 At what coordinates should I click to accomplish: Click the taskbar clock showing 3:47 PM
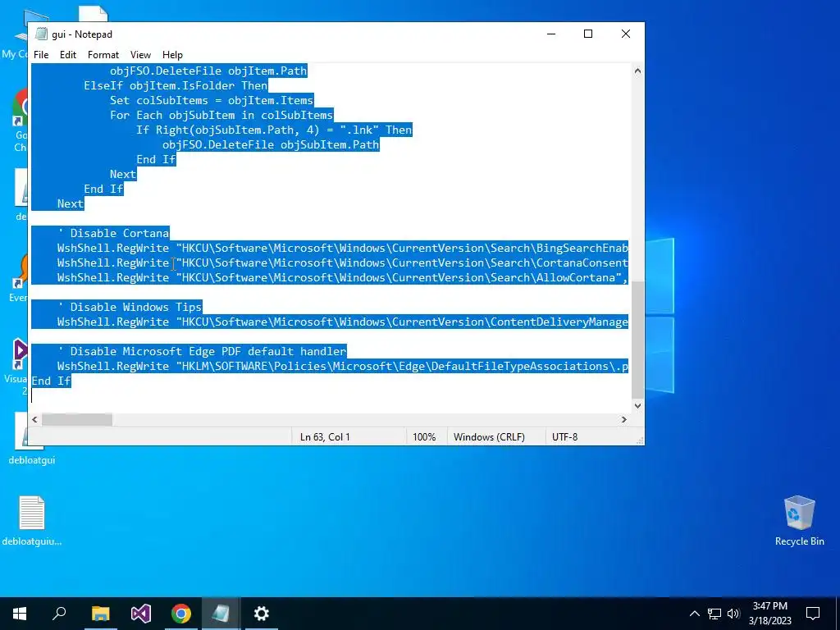[769, 614]
